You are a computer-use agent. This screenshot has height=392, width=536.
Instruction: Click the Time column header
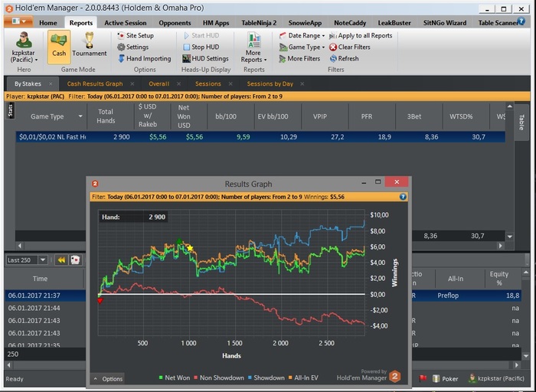[x=40, y=279]
